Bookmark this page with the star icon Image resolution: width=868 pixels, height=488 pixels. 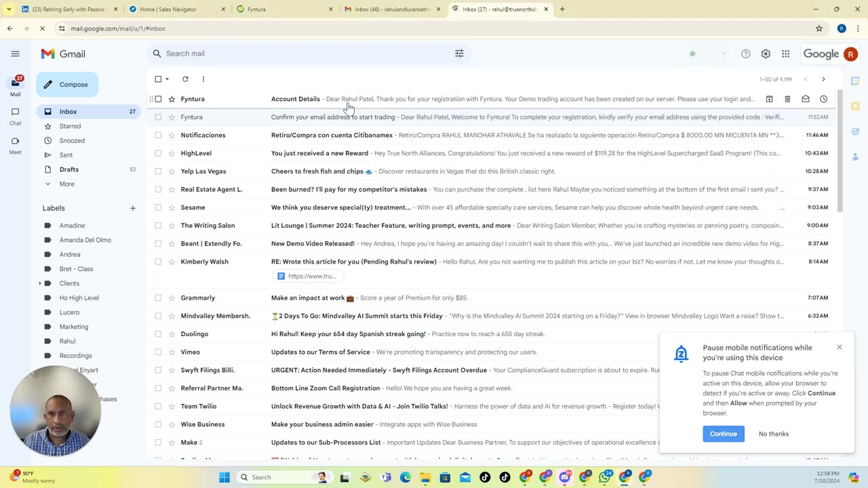coord(819,28)
